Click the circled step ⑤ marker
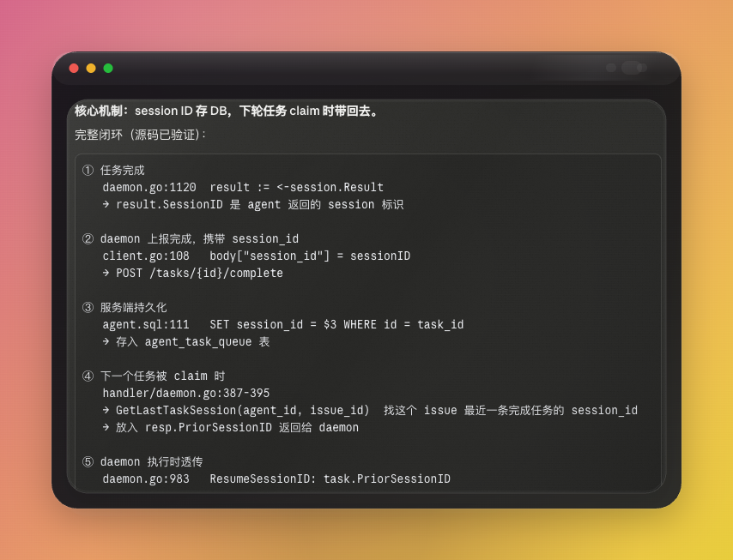The width and height of the screenshot is (733, 560). tap(88, 461)
